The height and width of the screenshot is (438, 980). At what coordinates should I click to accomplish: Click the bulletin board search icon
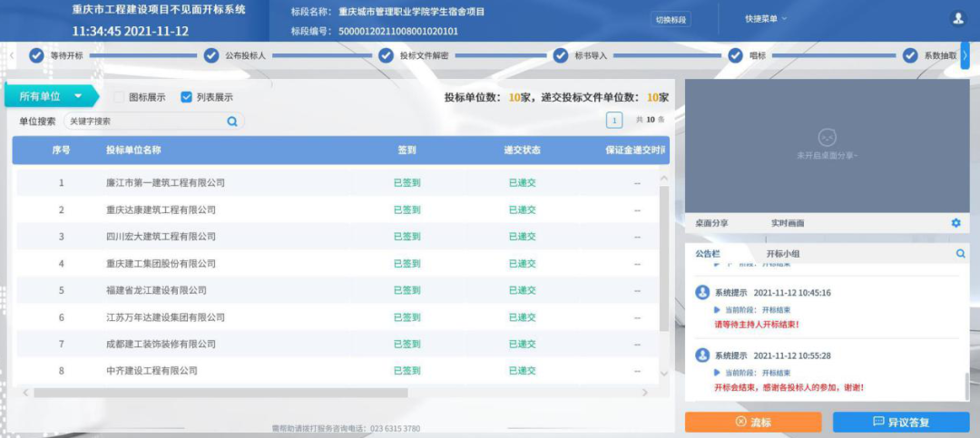(x=961, y=254)
